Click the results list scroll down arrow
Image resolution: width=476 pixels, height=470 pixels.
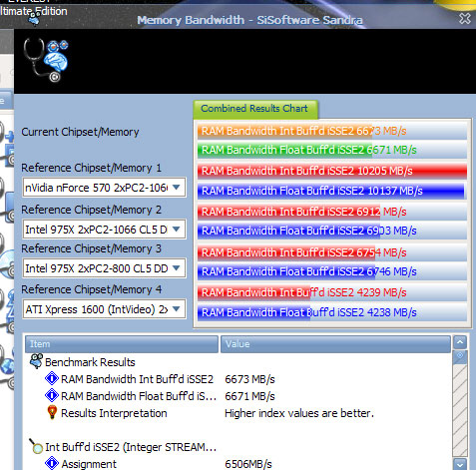[460, 464]
